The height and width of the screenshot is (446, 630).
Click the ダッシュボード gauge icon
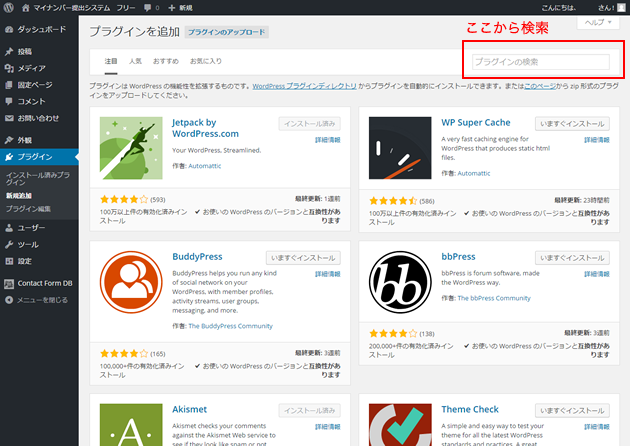click(9, 29)
